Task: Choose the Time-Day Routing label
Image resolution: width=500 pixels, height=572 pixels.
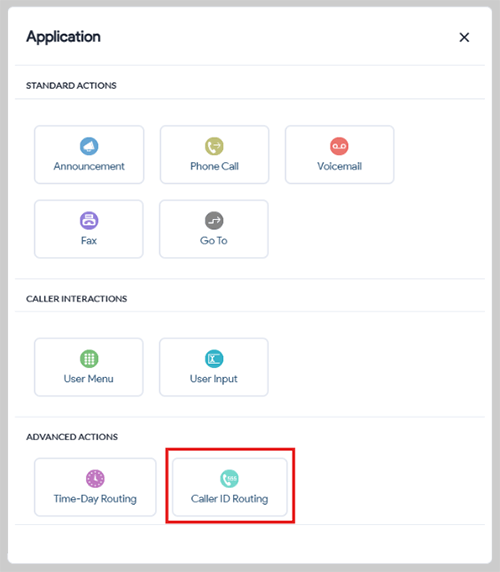Action: pos(95,499)
